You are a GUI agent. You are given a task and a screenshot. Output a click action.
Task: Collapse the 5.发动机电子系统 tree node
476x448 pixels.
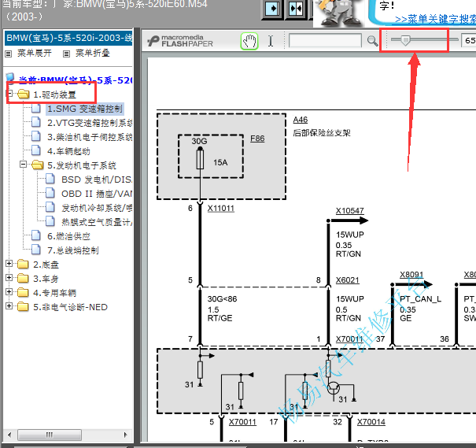(23, 165)
